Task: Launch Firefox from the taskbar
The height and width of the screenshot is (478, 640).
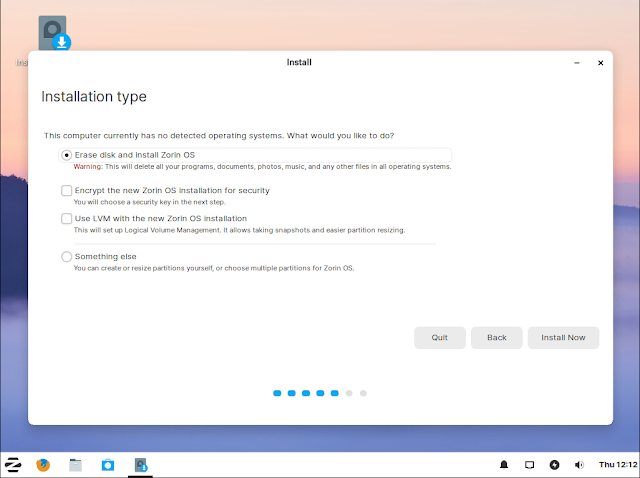Action: (x=43, y=465)
